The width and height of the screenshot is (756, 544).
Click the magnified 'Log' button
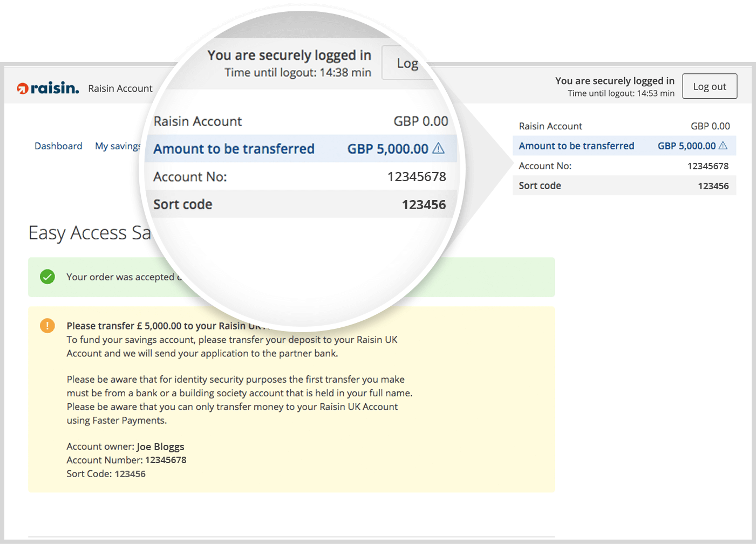[x=407, y=63]
